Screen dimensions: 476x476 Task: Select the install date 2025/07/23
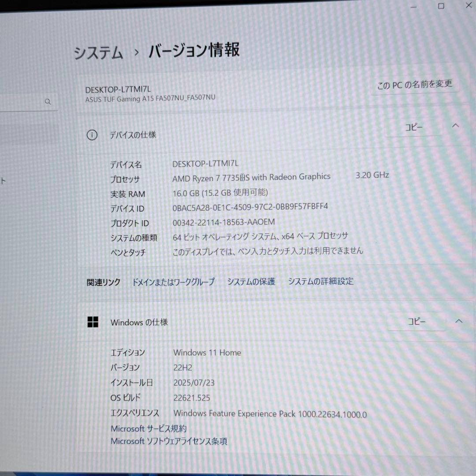[x=193, y=383]
